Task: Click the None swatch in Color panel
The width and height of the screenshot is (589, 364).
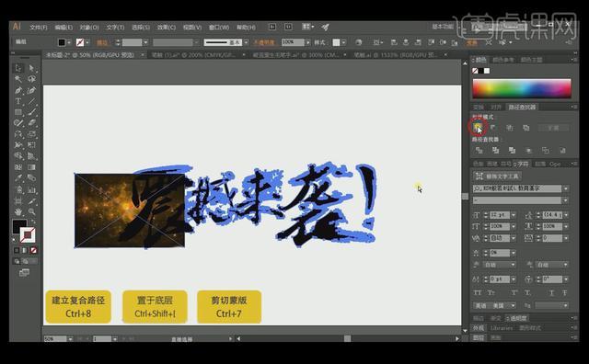Action: click(475, 71)
